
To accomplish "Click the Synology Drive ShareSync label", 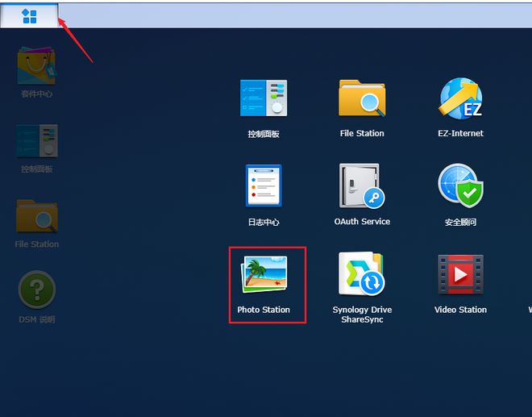I will 362,315.
